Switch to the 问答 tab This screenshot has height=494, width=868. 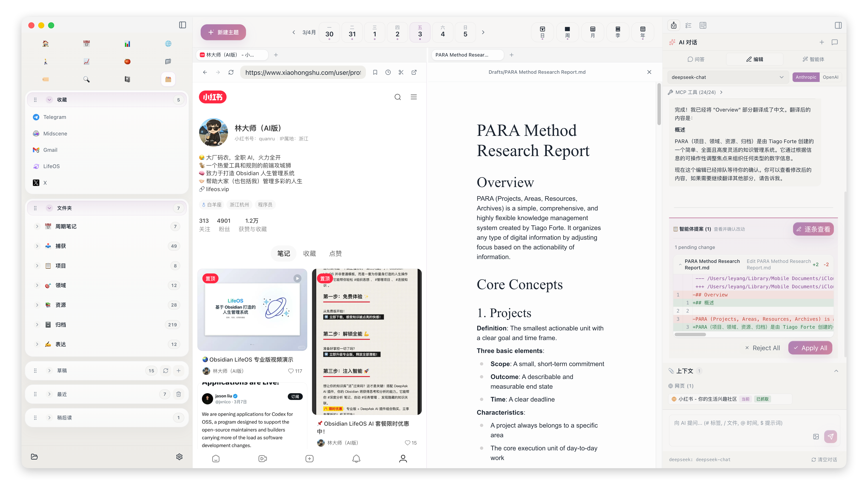(x=696, y=59)
